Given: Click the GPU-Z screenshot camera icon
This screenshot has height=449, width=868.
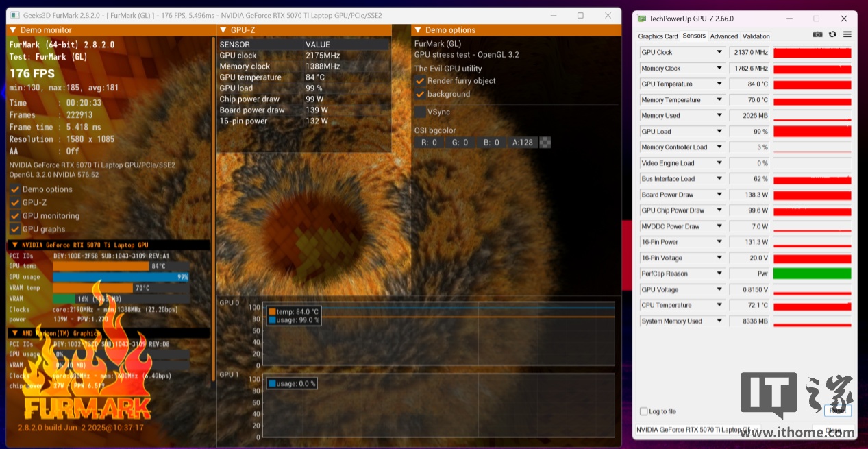Looking at the screenshot, I should (x=817, y=34).
